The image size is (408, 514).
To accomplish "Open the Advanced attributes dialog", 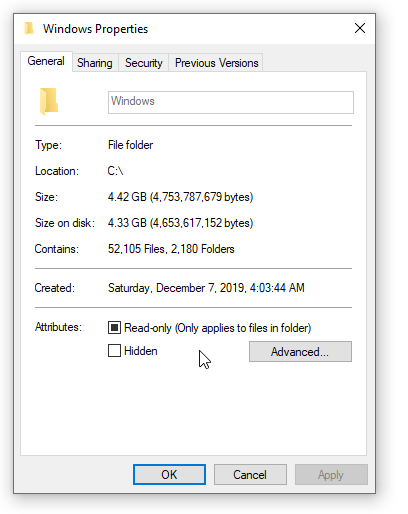I will click(300, 351).
